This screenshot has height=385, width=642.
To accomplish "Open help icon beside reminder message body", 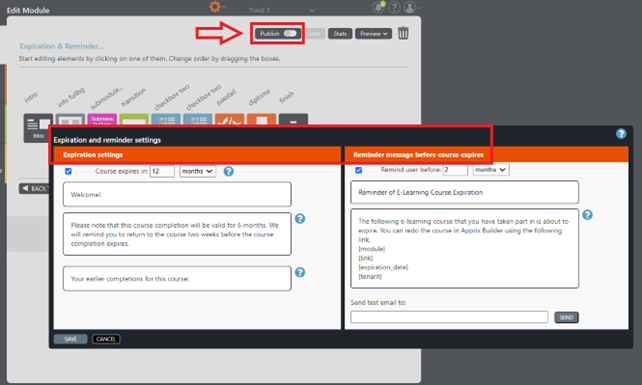I will [x=587, y=215].
